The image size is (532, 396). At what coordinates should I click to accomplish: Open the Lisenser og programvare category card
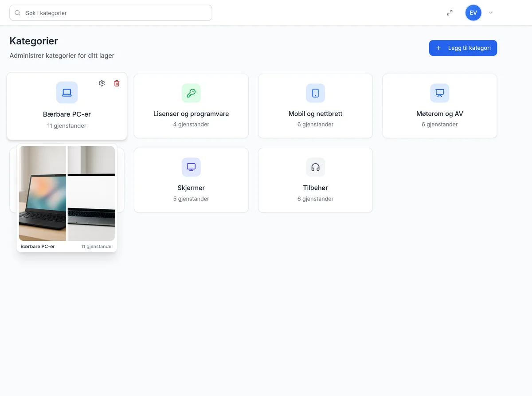point(191,106)
